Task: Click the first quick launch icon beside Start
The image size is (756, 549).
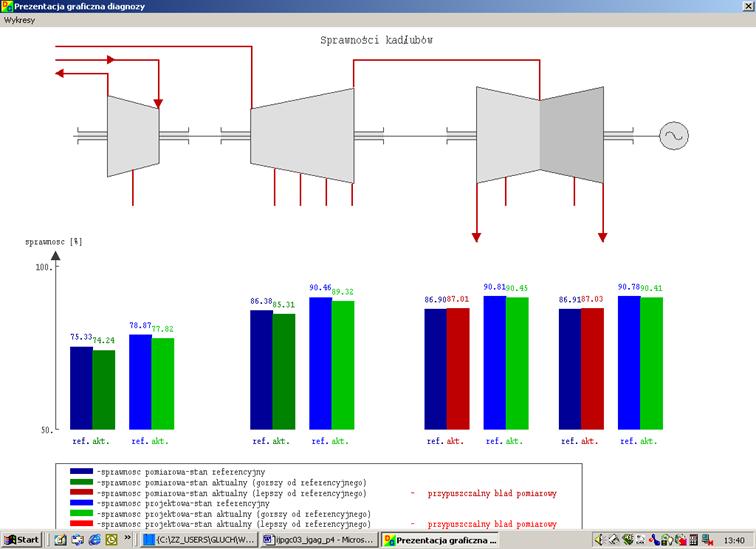Action: point(60,540)
